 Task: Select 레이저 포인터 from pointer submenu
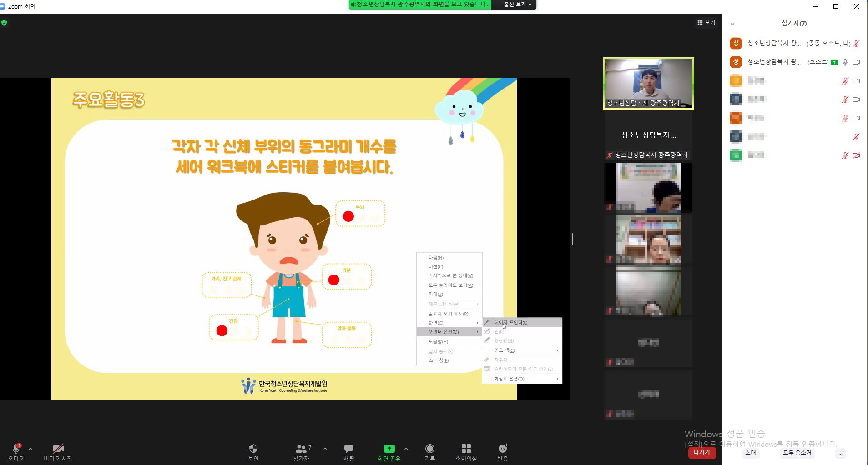(510, 323)
